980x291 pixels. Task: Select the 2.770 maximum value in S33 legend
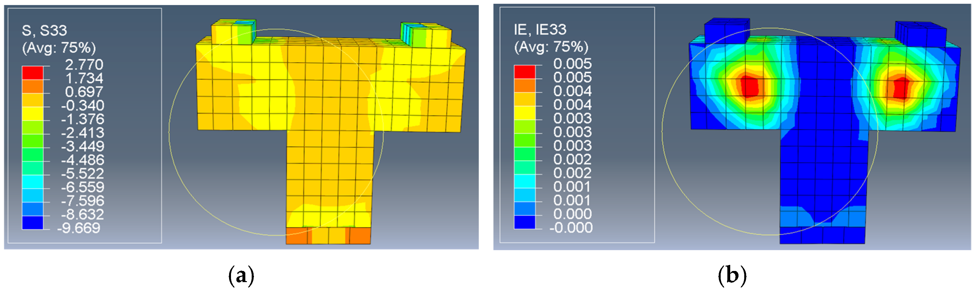tap(84, 65)
